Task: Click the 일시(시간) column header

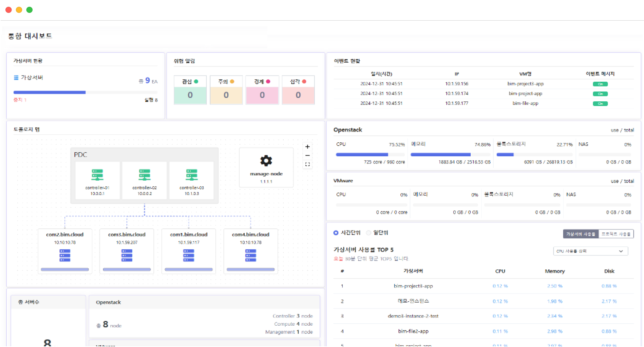Action: [381, 74]
